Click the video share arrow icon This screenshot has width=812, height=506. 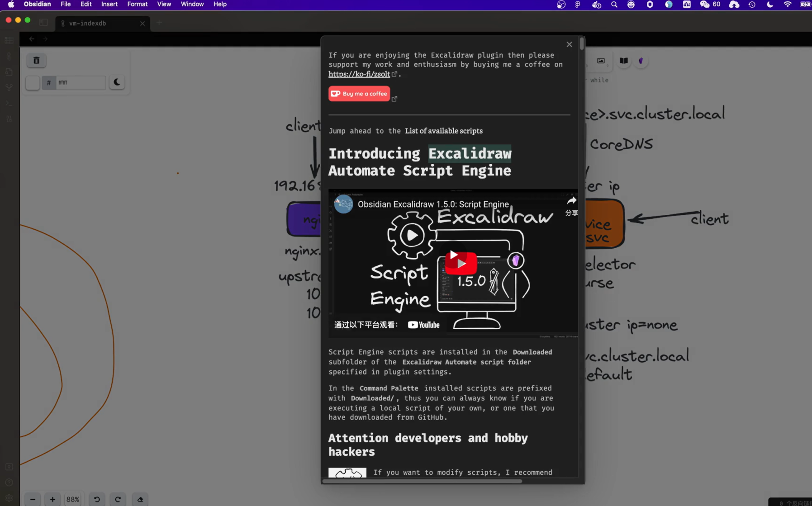click(x=571, y=200)
